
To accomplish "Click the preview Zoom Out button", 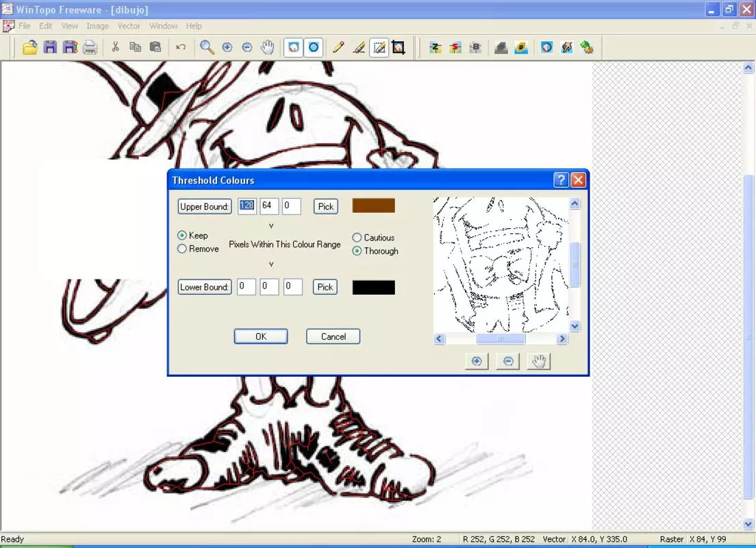I will (508, 361).
